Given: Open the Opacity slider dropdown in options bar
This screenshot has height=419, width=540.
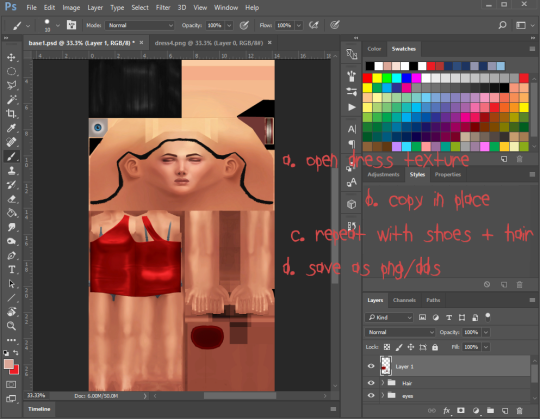Looking at the screenshot, I should pyautogui.click(x=229, y=25).
